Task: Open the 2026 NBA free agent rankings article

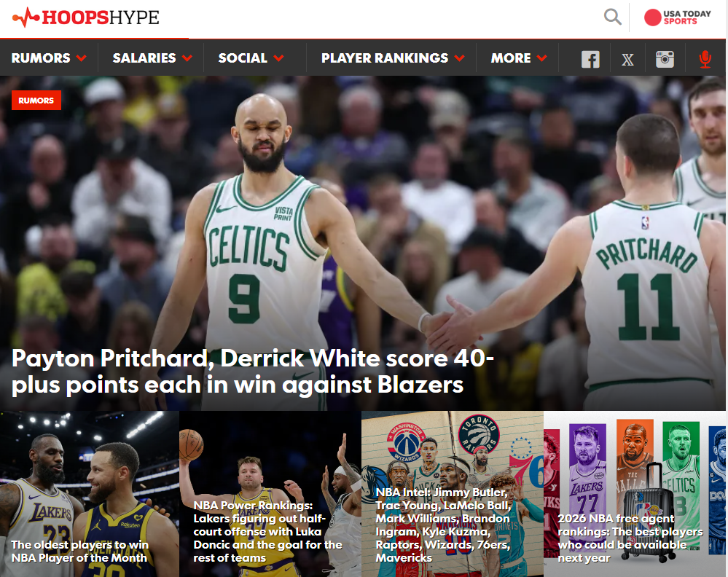Action: pyautogui.click(x=630, y=538)
